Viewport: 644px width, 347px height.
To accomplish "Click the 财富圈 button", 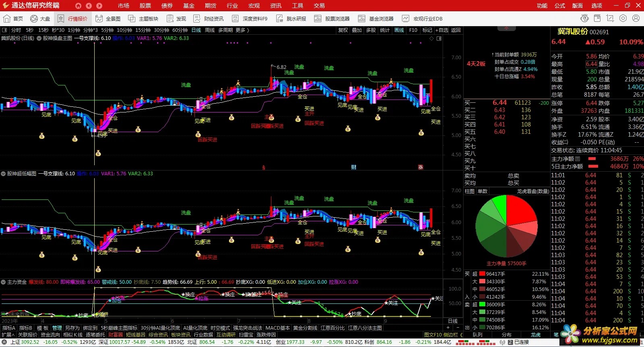I will point(116,335).
